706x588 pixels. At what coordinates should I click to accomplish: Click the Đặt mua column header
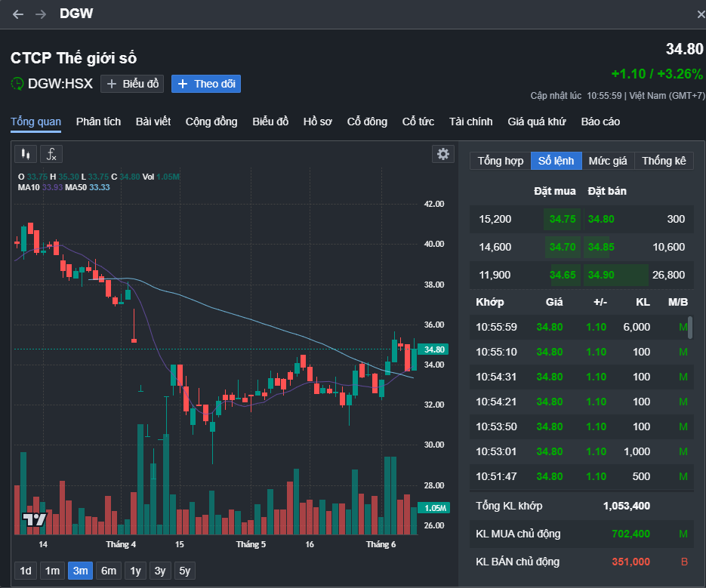(555, 192)
